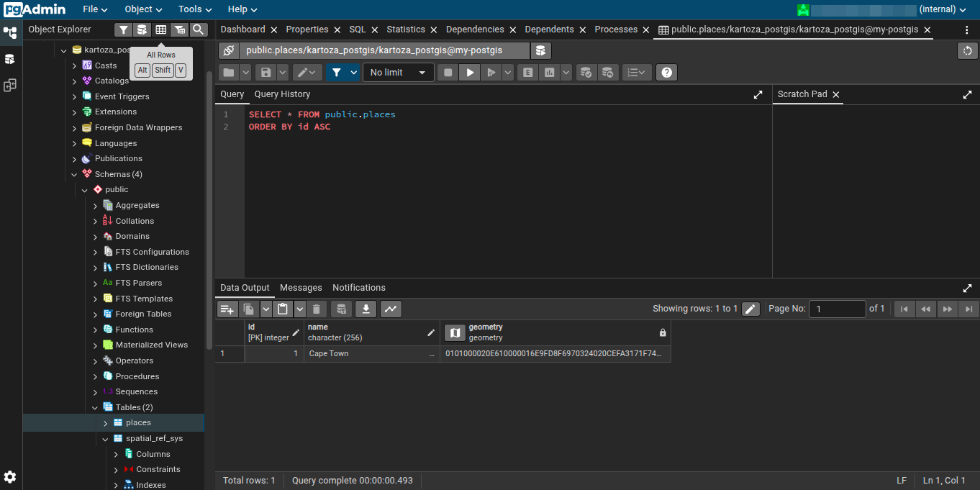980x490 pixels.
Task: Click the geometry viewer map icon
Action: pos(455,332)
